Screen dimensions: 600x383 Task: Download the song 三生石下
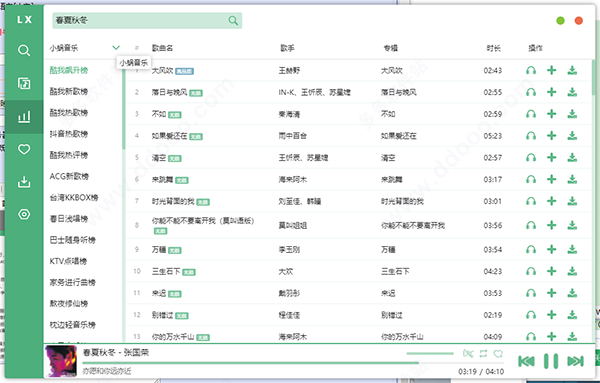(x=572, y=272)
